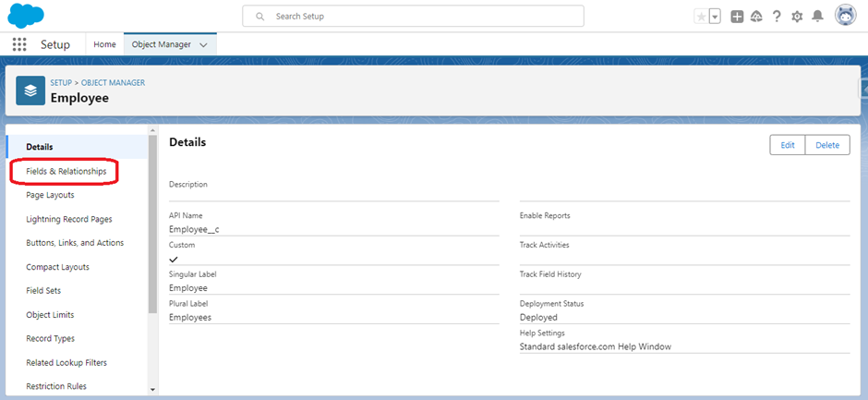Click the sidebar scroll down arrow

tap(152, 390)
